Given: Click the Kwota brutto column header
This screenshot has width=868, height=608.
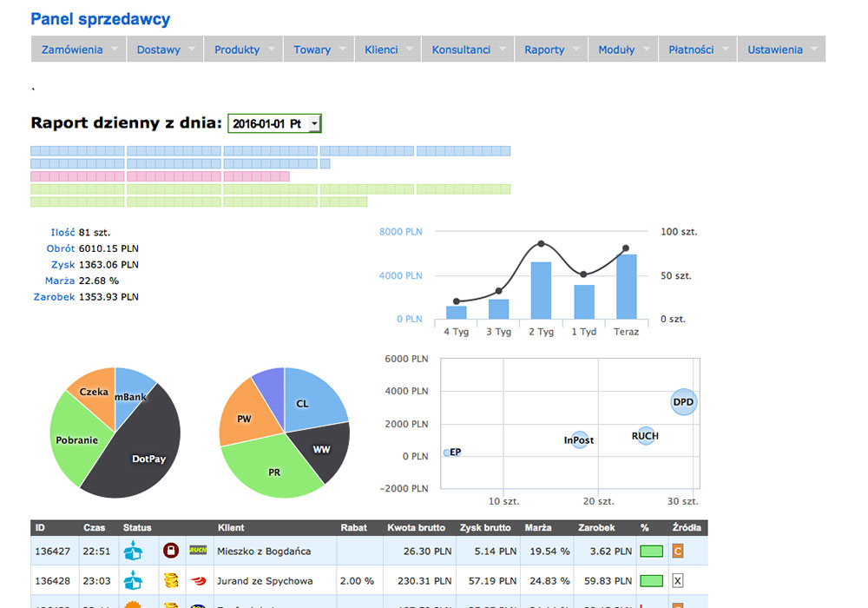Looking at the screenshot, I should [x=417, y=528].
